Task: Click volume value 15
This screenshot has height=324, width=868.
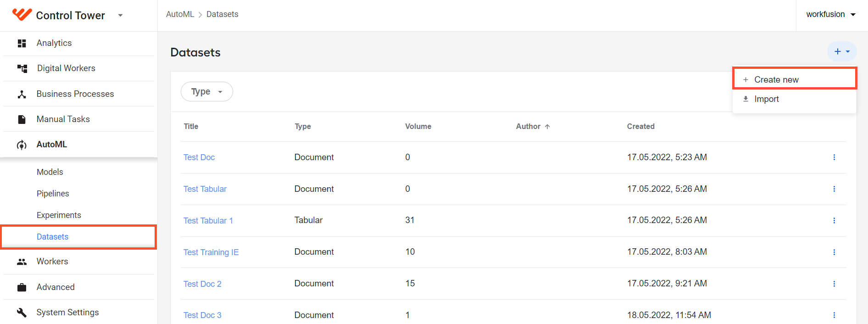Action: [410, 284]
